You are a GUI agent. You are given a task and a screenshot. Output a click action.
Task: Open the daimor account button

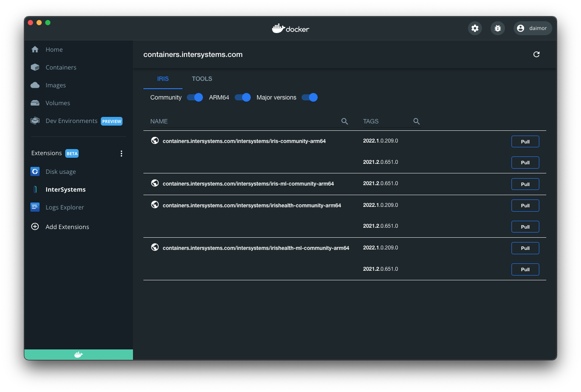click(x=533, y=28)
